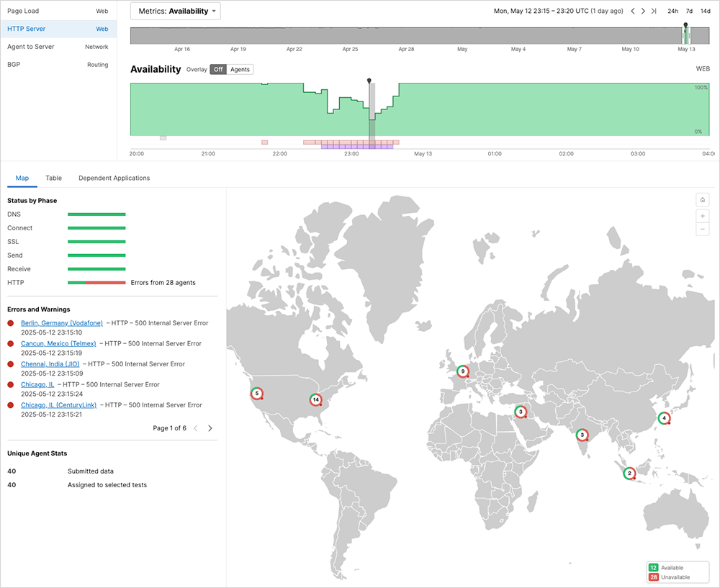Click the Europe agent cluster marker 9
Viewport: 720px width, 588px height.
click(463, 371)
